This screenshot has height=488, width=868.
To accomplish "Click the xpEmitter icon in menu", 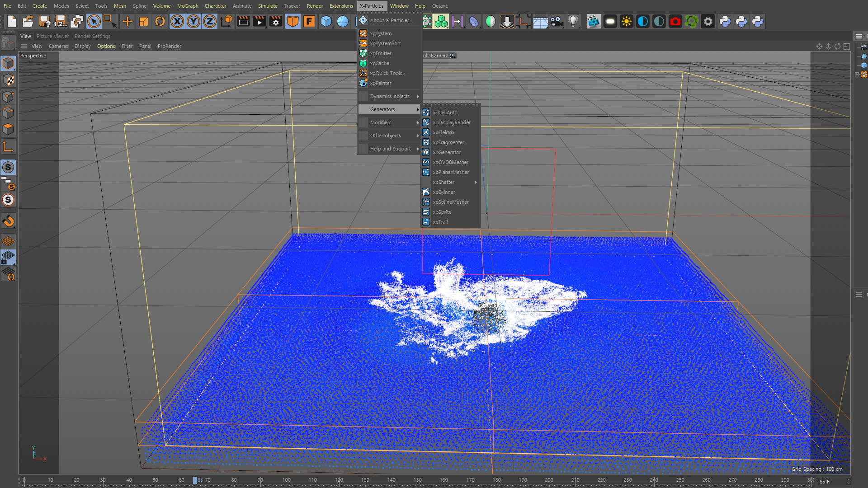I will point(363,53).
